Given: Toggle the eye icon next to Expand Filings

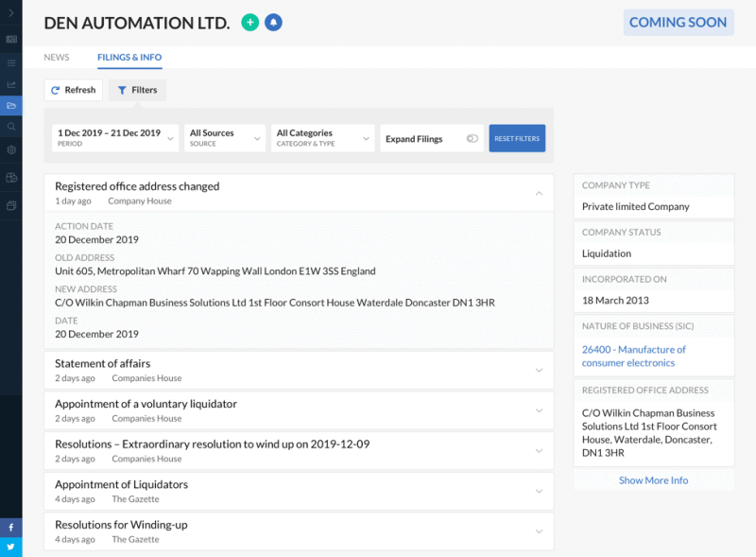Looking at the screenshot, I should tap(472, 137).
